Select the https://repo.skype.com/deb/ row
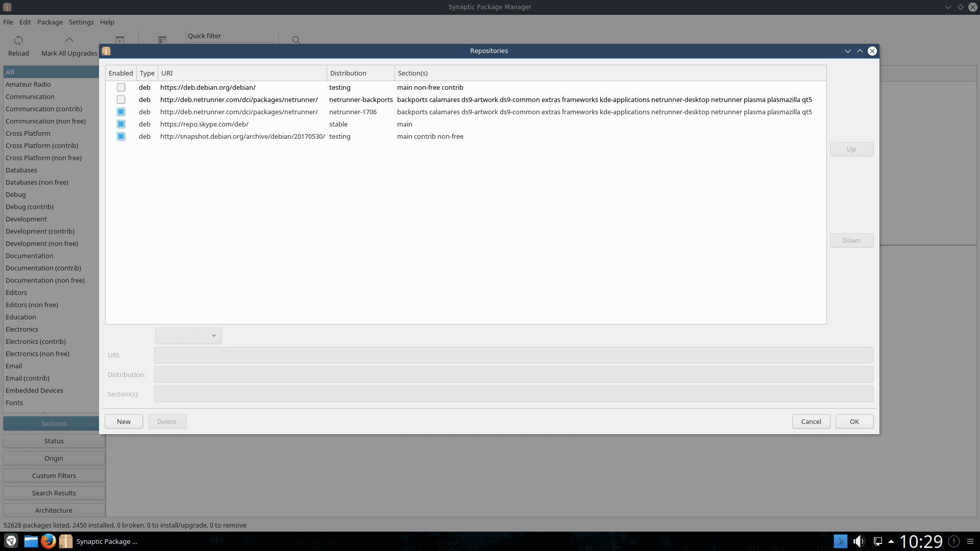 [465, 124]
